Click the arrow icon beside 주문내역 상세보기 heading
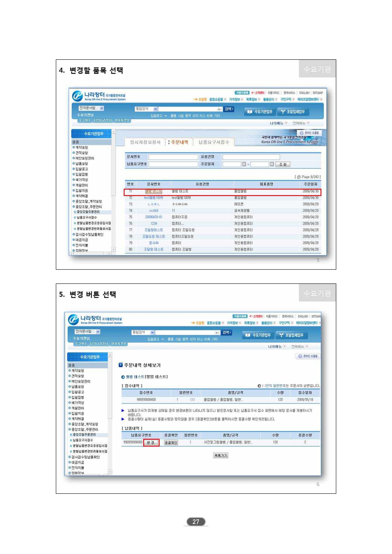392x554 pixels. click(121, 365)
